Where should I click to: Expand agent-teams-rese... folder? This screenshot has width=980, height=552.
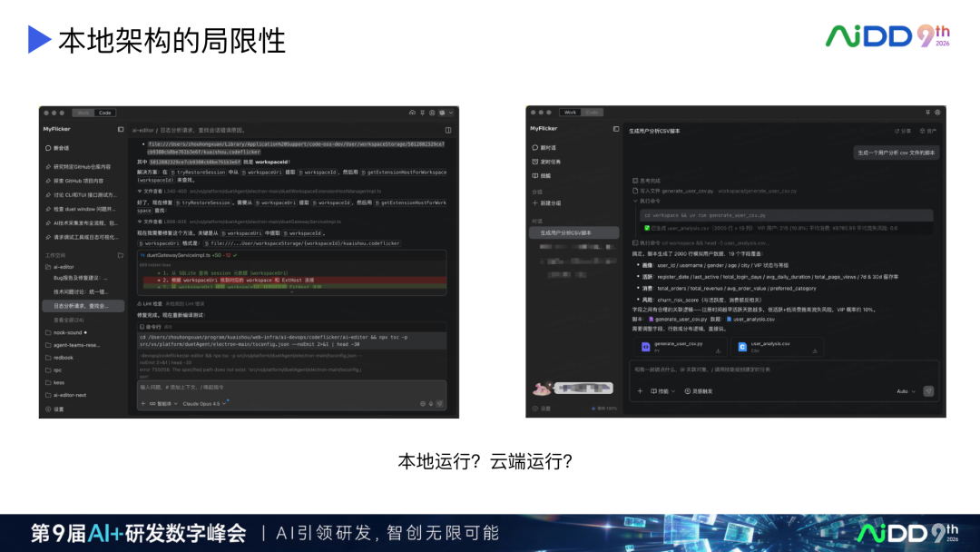coord(73,345)
